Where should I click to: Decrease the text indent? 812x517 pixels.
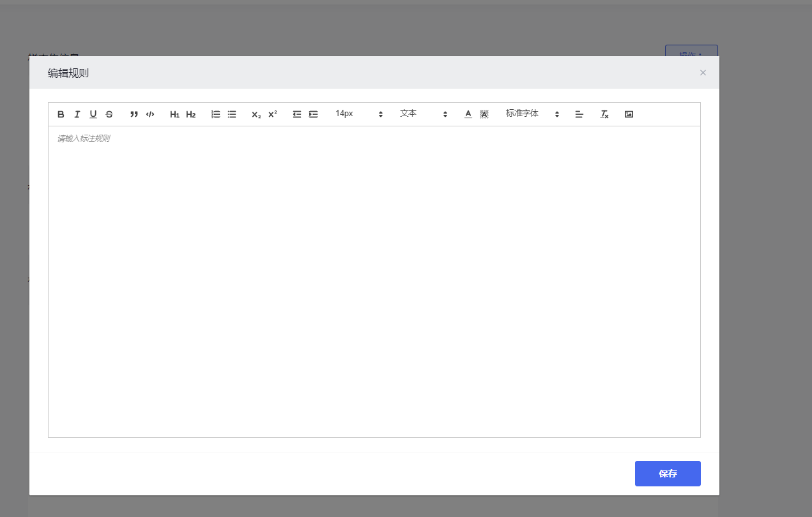[297, 114]
